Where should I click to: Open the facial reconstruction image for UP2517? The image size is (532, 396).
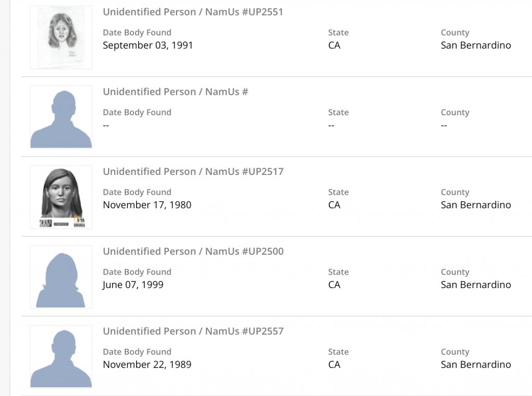click(61, 197)
